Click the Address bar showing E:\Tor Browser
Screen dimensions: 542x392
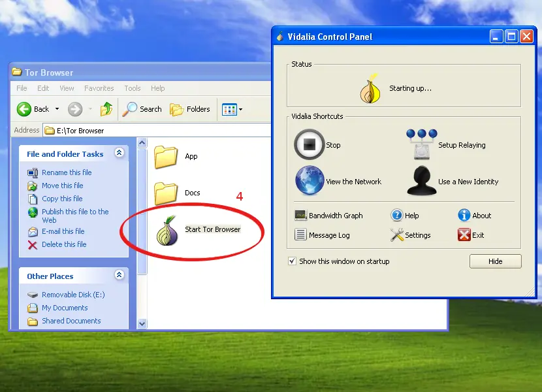pyautogui.click(x=157, y=131)
